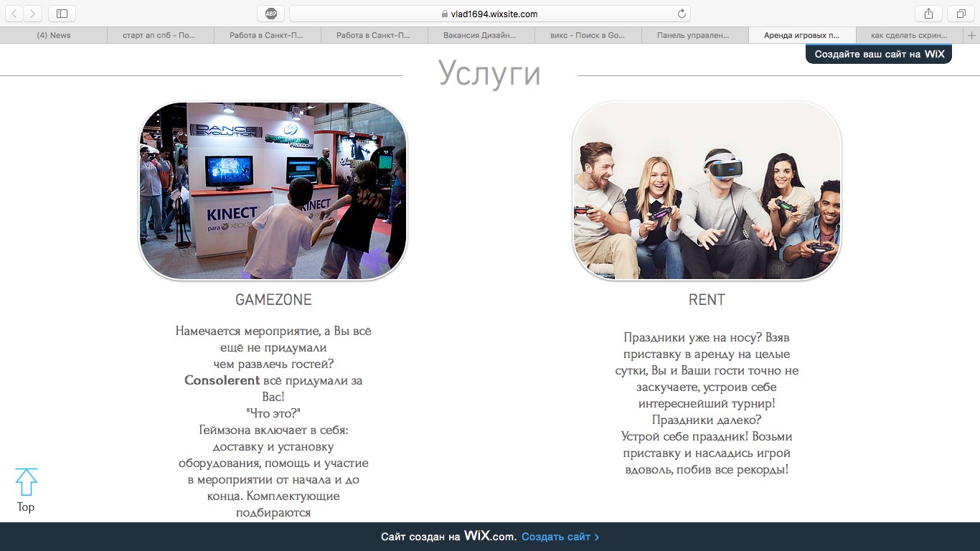Click the GAMEZONE service title
The height and width of the screenshot is (551, 980).
(x=273, y=300)
